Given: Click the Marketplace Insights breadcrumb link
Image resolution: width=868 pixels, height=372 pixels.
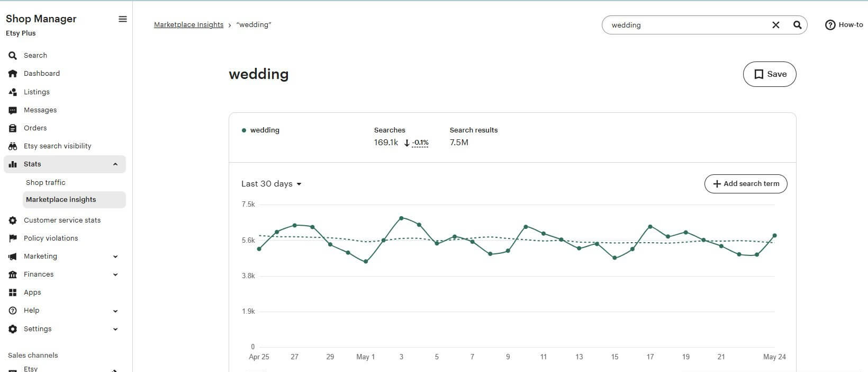Looking at the screenshot, I should (188, 25).
